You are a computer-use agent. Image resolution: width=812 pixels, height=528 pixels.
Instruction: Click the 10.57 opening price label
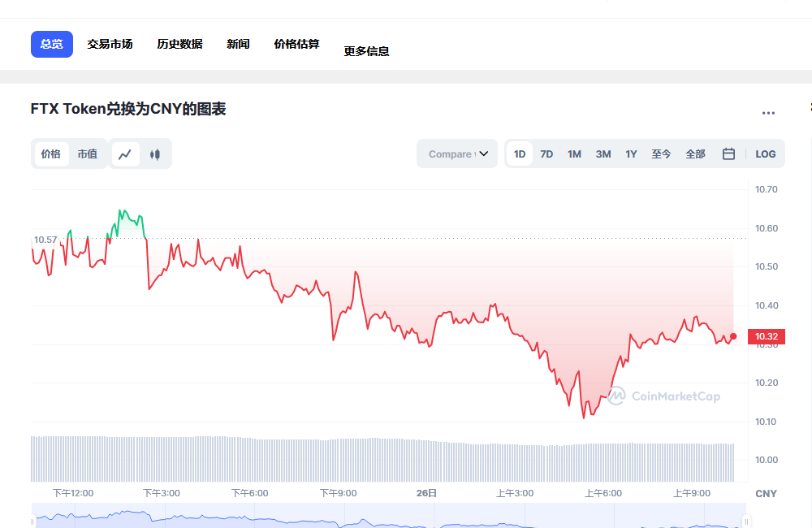click(x=45, y=240)
